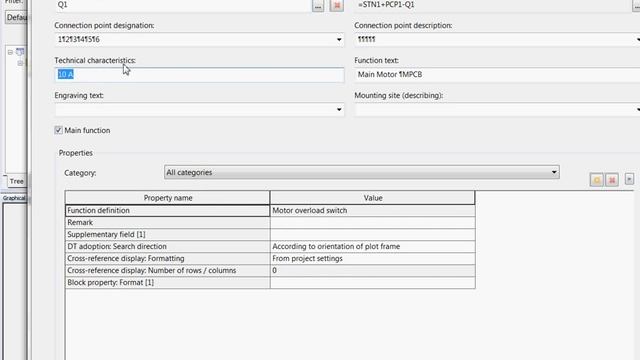This screenshot has height=360, width=640.
Task: Click the red delete icon next to Q1
Action: [337, 6]
